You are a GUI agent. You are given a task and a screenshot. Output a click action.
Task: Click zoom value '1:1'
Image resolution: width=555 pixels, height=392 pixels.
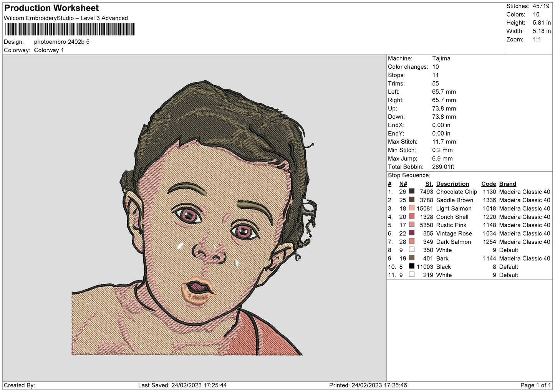coord(537,40)
